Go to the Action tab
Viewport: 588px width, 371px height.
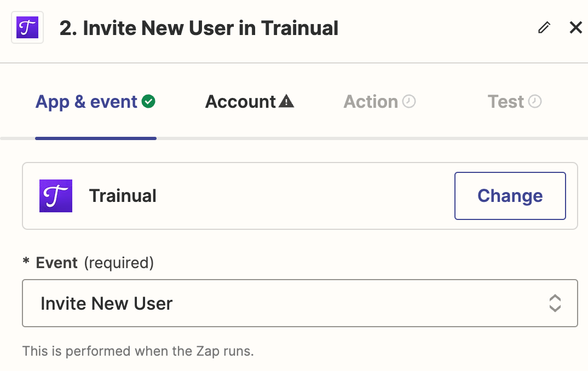coord(379,102)
